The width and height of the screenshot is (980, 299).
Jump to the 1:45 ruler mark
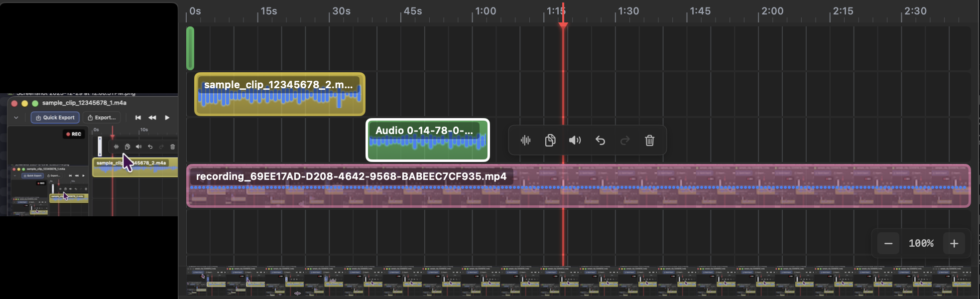[x=700, y=11]
